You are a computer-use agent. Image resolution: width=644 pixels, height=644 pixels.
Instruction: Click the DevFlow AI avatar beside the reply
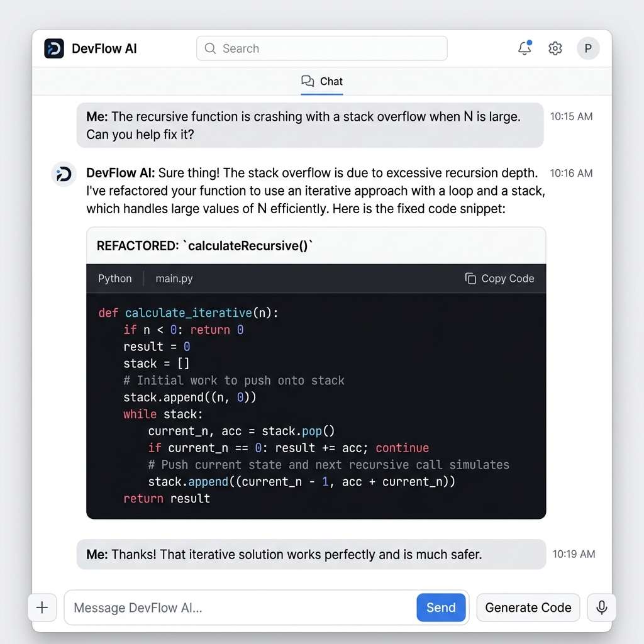[64, 174]
